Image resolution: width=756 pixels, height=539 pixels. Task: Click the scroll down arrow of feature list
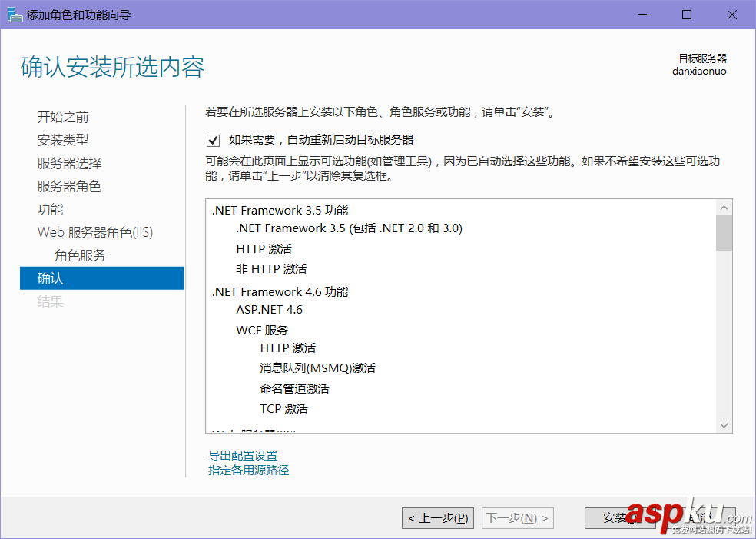(x=724, y=424)
